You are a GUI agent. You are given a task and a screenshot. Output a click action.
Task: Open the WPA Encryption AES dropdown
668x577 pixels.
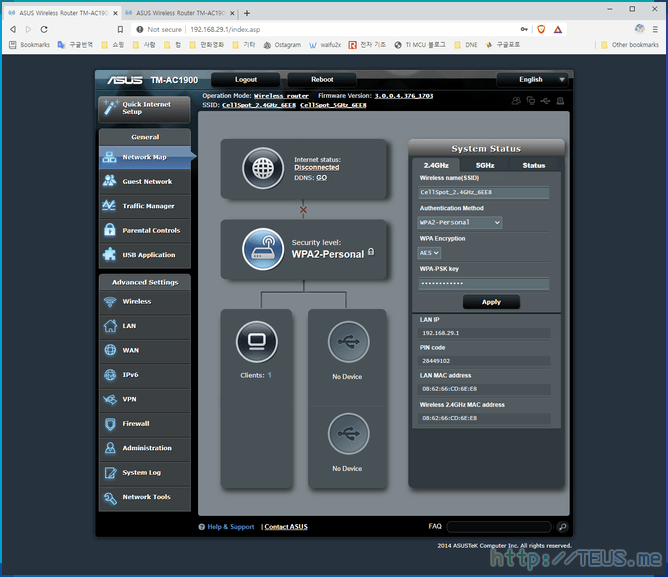click(x=429, y=253)
